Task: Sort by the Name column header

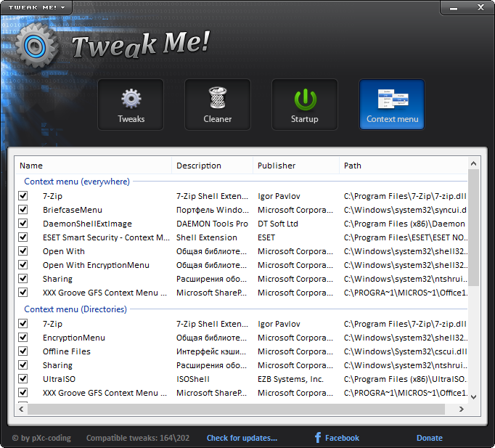Action: click(x=93, y=166)
